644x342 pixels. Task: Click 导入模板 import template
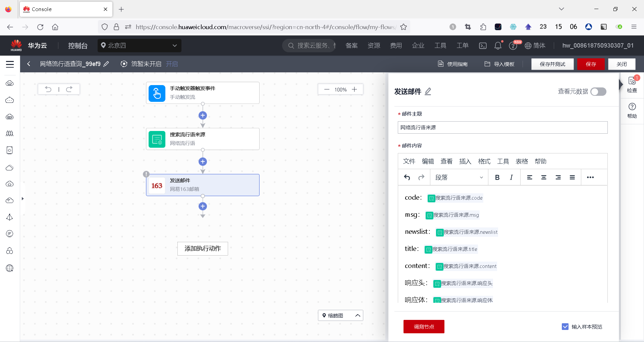click(x=499, y=64)
